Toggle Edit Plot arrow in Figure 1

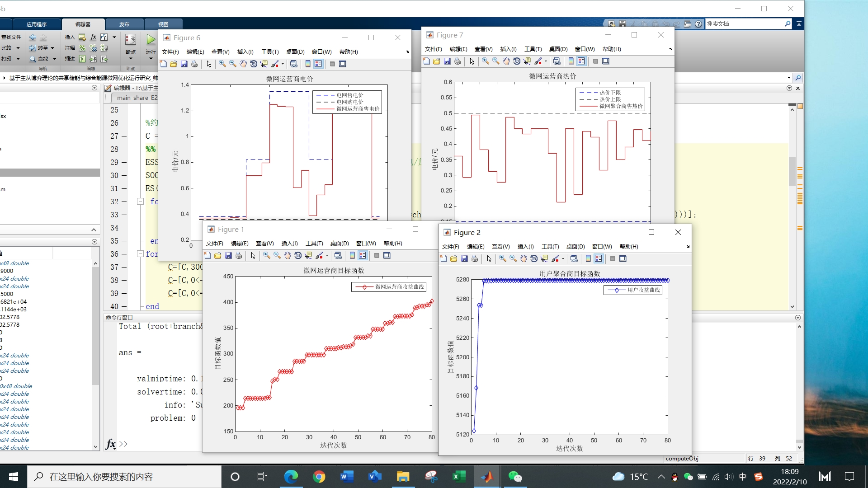coord(253,255)
